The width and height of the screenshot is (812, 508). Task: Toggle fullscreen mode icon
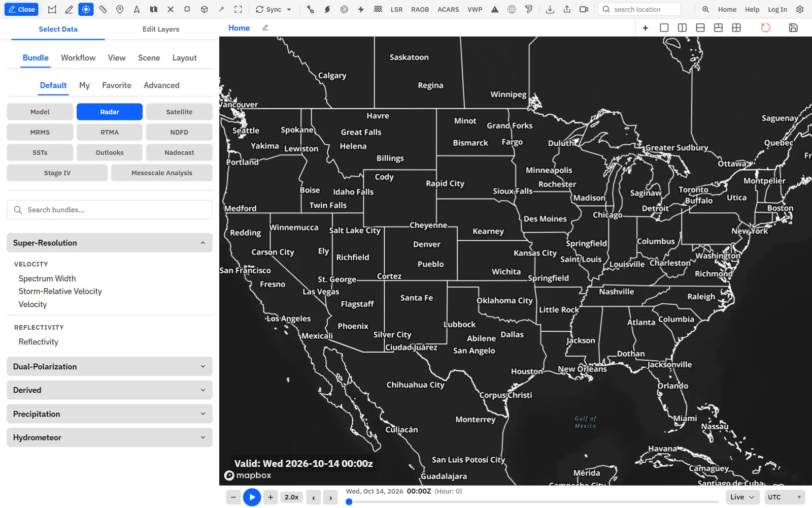click(x=238, y=9)
